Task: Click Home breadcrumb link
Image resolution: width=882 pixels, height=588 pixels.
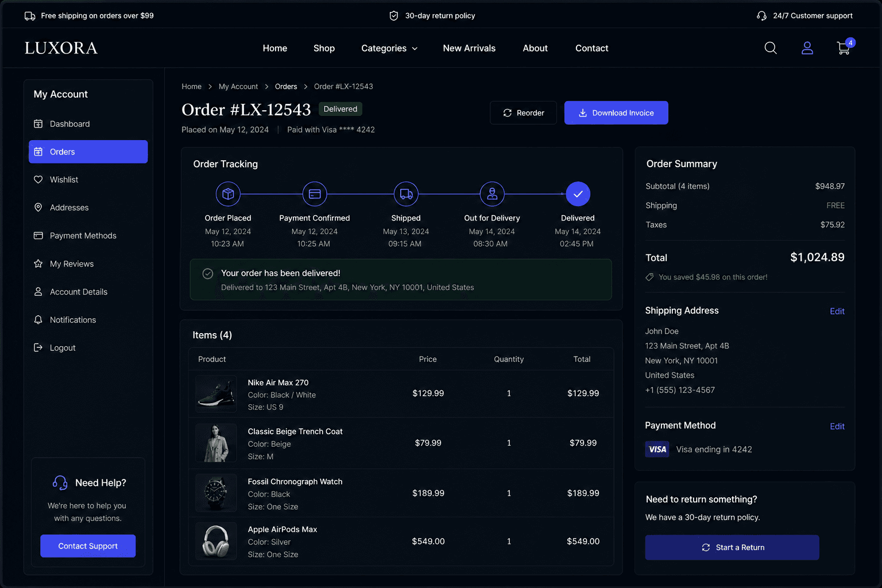Action: (x=192, y=87)
